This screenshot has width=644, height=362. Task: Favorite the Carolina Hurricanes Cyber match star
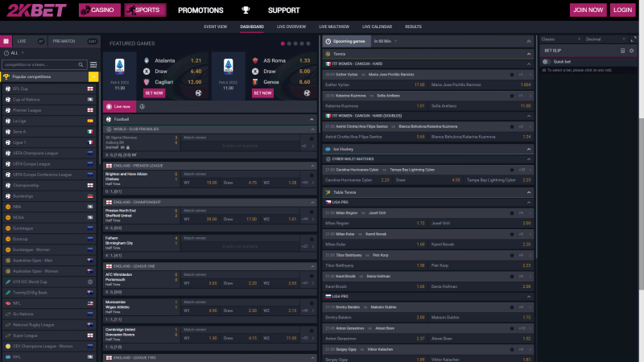click(x=512, y=170)
